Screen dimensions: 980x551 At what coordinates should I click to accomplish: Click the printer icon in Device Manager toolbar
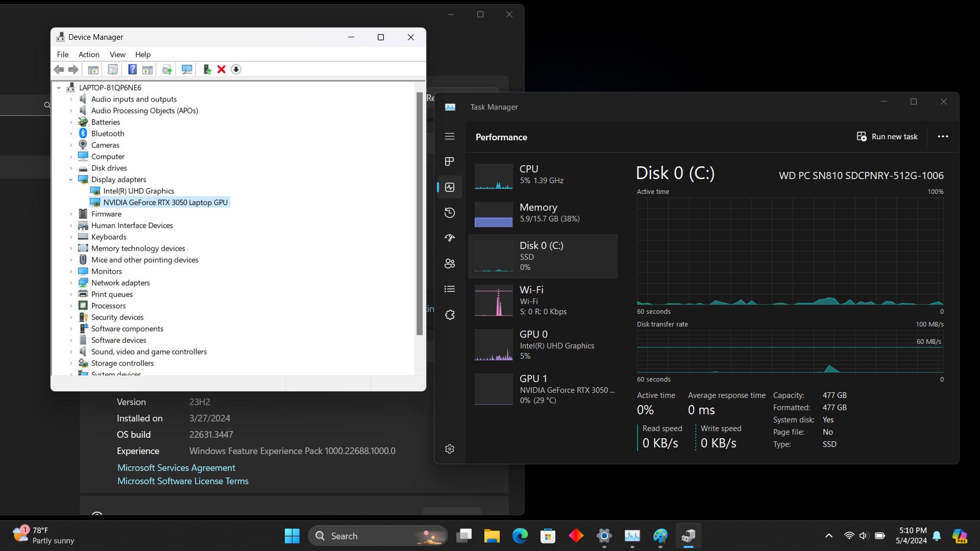coord(166,69)
